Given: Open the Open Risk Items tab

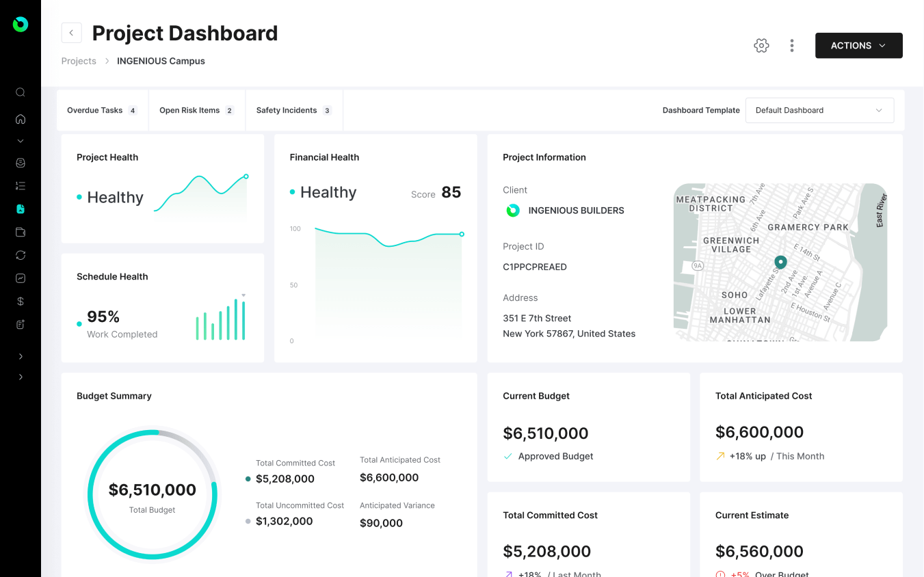Looking at the screenshot, I should pyautogui.click(x=197, y=110).
